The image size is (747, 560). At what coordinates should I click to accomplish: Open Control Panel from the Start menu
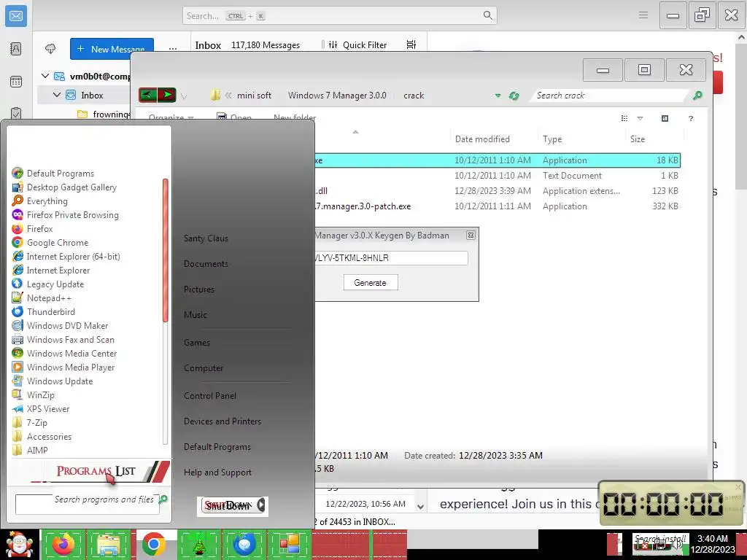point(210,396)
